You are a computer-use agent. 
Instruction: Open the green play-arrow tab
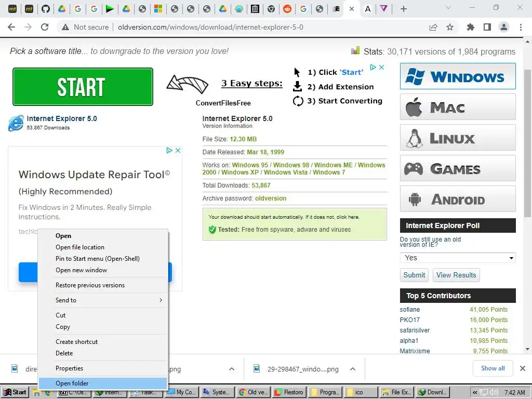tap(110, 9)
